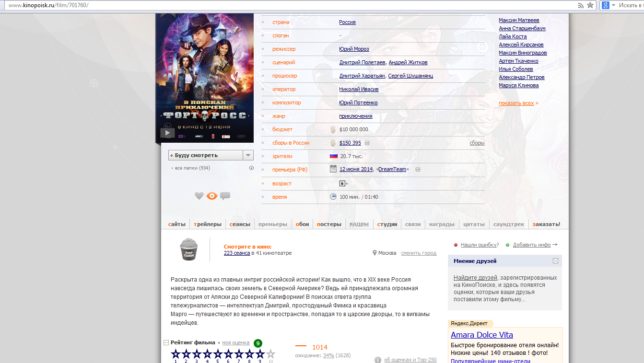Open director Юрий Мороз link
This screenshot has height=363, width=644.
click(354, 49)
